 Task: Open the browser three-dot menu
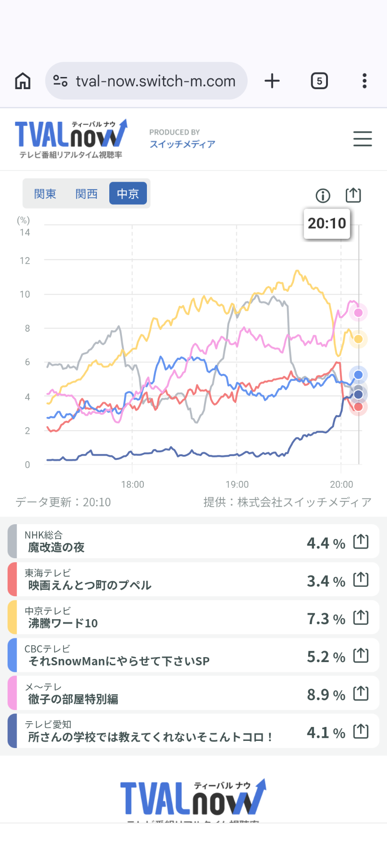(x=365, y=81)
